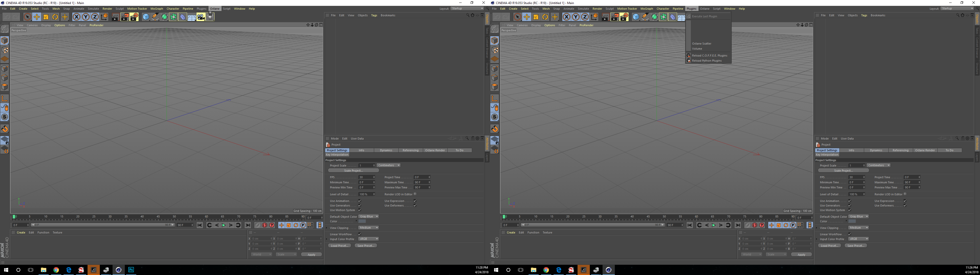Screen dimensions: 980x275
Task: Add a Cube primitive from the left window toolbar
Action: tap(146, 17)
